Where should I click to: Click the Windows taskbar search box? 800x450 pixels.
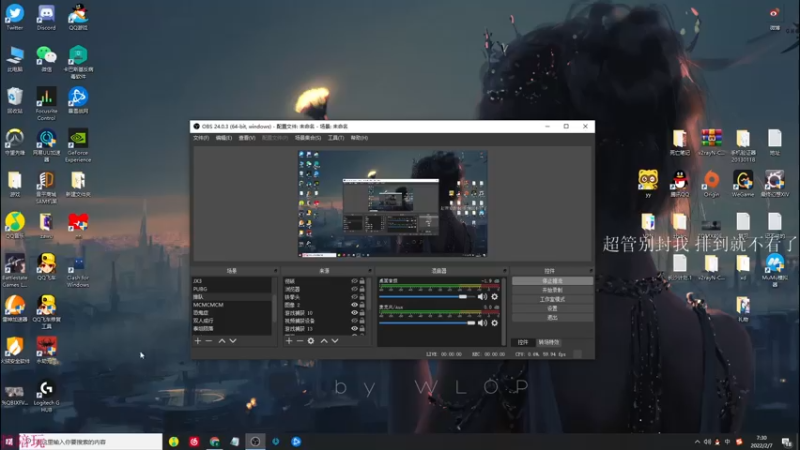91,442
